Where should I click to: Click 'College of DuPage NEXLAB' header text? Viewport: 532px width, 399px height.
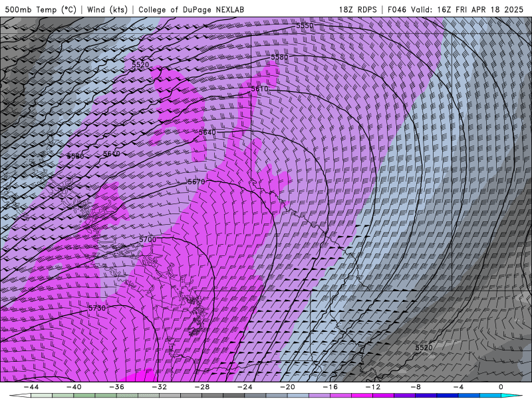(191, 9)
